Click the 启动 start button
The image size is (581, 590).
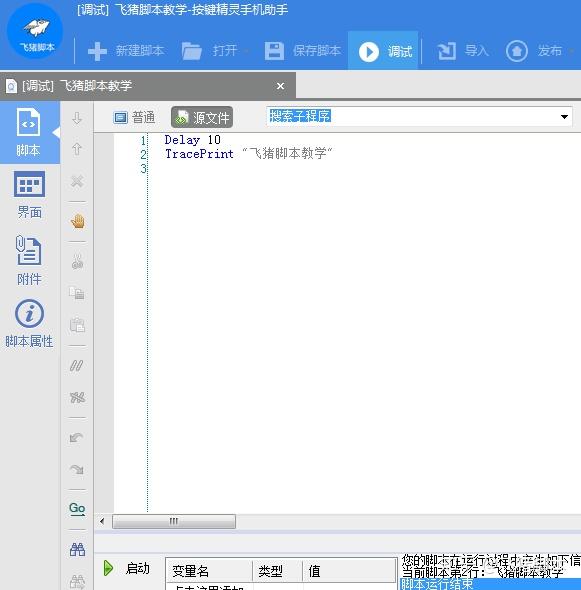[x=126, y=568]
